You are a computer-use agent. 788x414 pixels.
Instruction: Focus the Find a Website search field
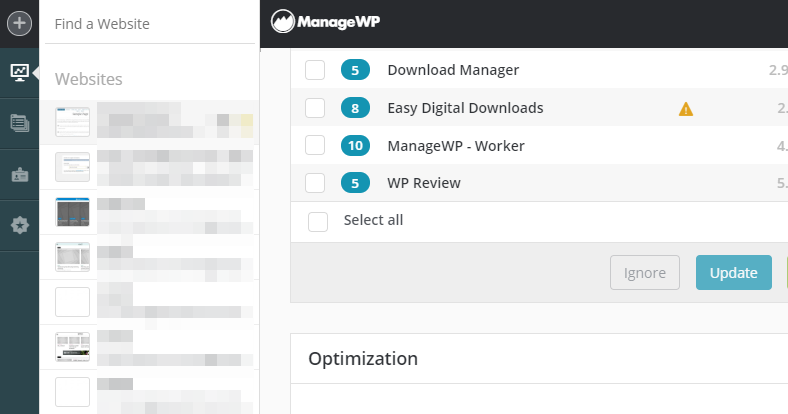[150, 24]
